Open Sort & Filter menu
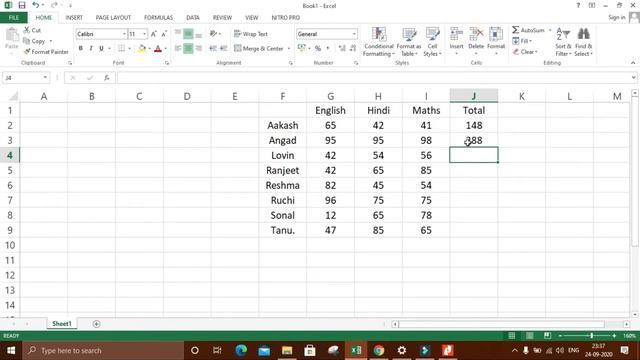The width and height of the screenshot is (640, 360). (x=563, y=42)
